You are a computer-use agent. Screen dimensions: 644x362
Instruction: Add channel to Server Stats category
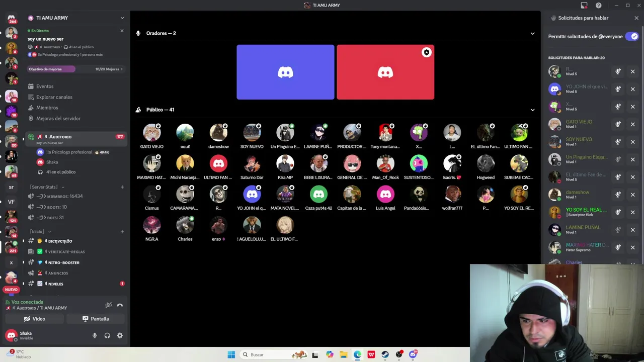(x=122, y=187)
